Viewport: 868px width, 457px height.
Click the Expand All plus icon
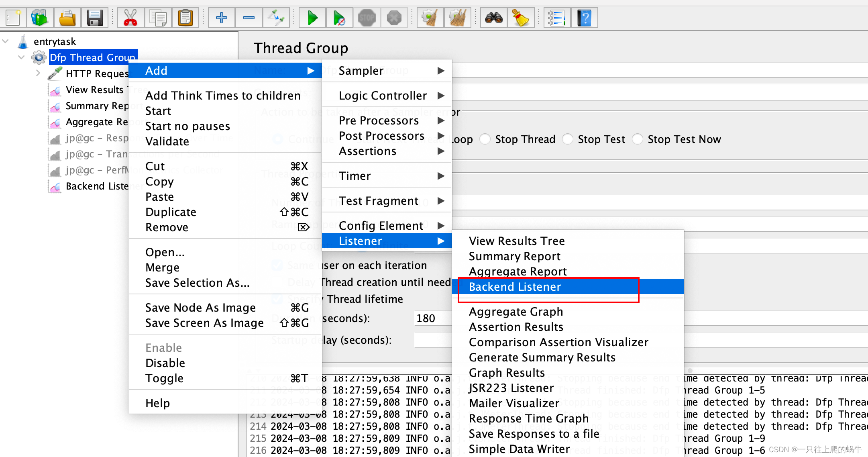(221, 18)
